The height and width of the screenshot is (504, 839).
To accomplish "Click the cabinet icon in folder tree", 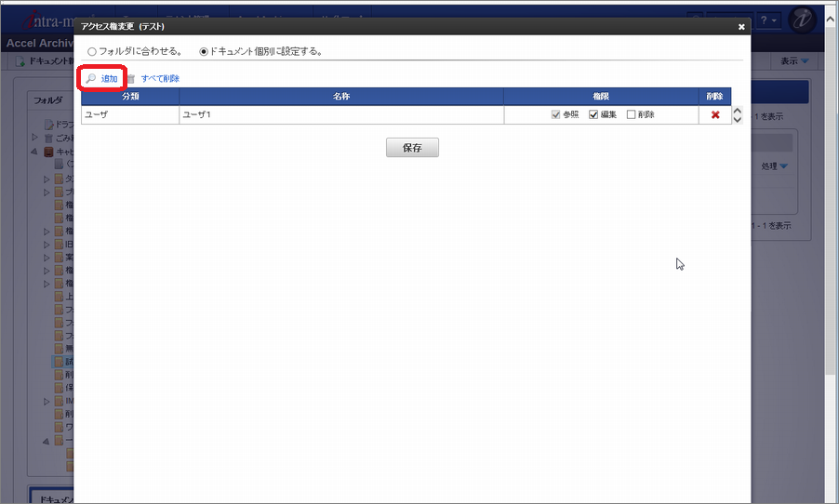I will (x=48, y=152).
